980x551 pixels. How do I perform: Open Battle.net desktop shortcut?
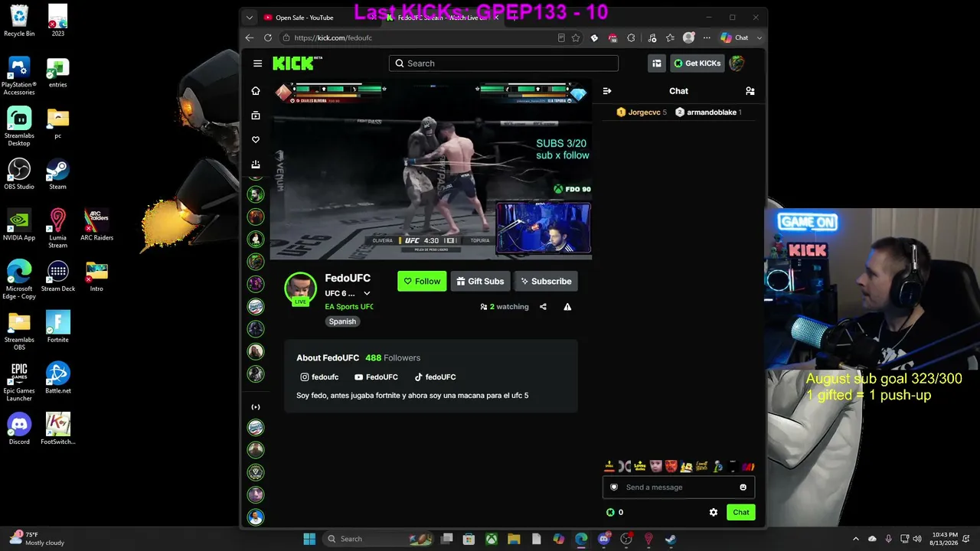(x=57, y=378)
